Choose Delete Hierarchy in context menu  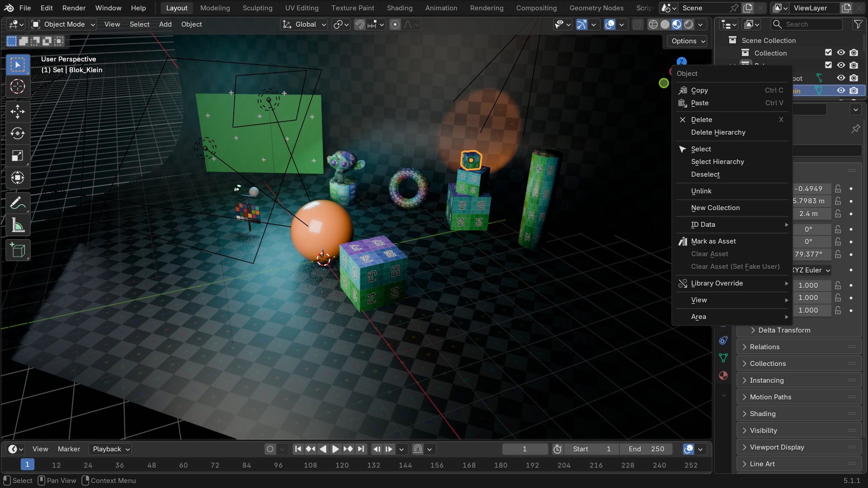pos(732,132)
